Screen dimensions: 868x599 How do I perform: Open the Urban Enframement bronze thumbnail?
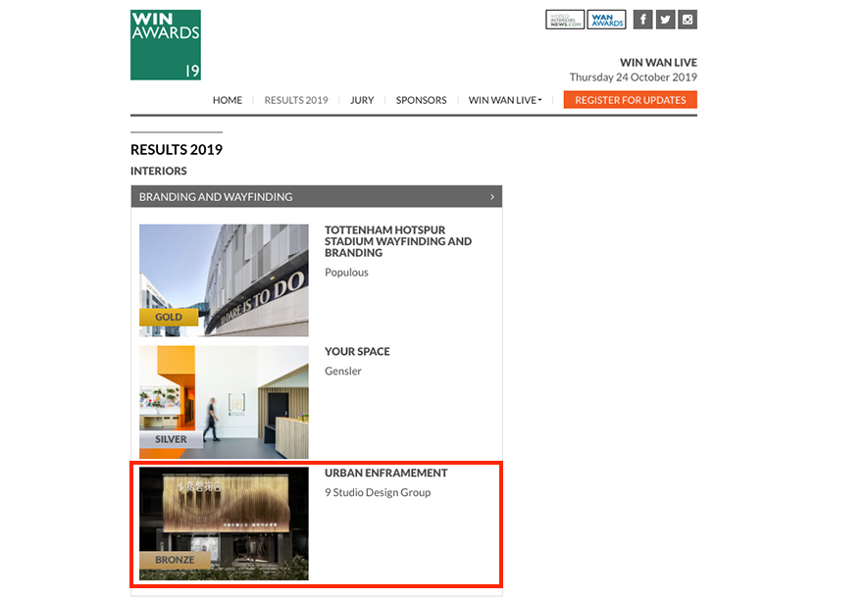click(224, 524)
